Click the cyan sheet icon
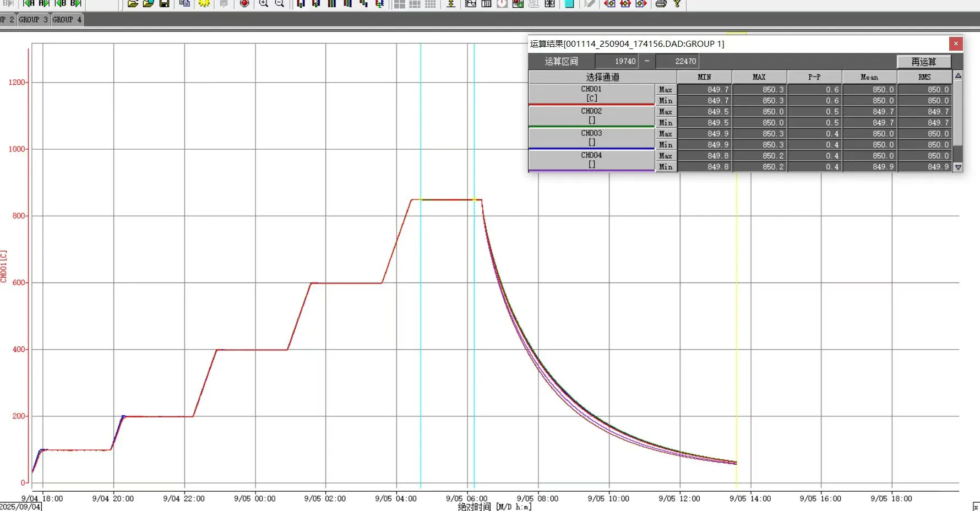The image size is (980, 511). pyautogui.click(x=570, y=3)
